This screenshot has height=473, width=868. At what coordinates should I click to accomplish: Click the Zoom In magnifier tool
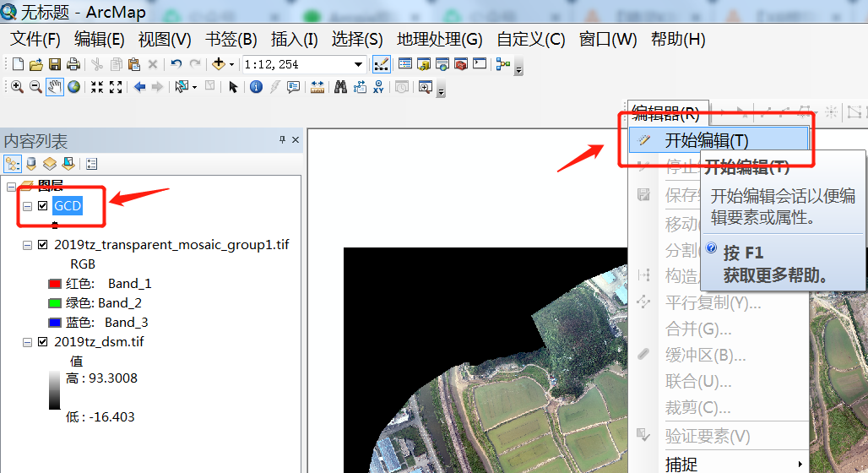[x=17, y=86]
